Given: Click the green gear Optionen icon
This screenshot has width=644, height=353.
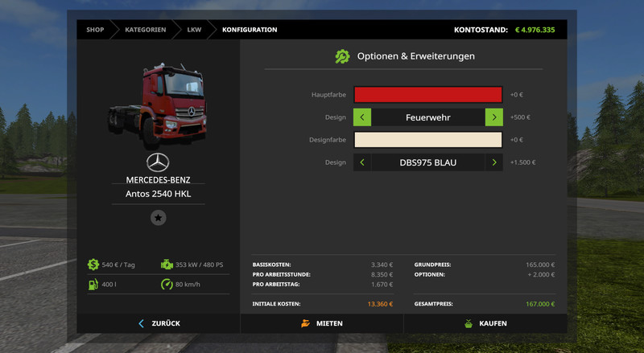Looking at the screenshot, I should tap(342, 56).
